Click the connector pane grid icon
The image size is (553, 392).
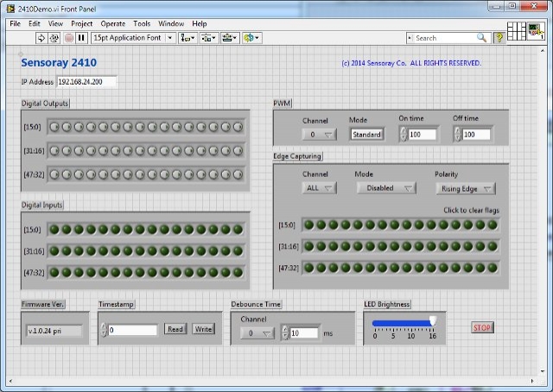point(517,31)
